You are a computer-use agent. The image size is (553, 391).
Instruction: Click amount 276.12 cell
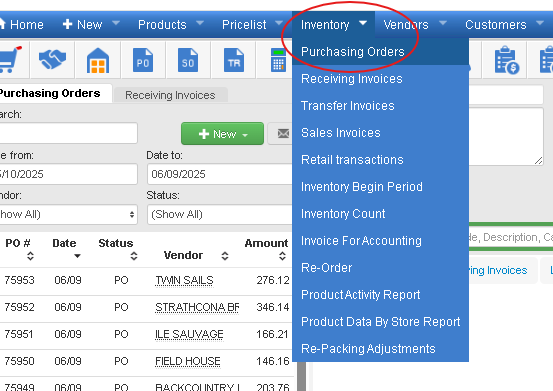click(273, 280)
